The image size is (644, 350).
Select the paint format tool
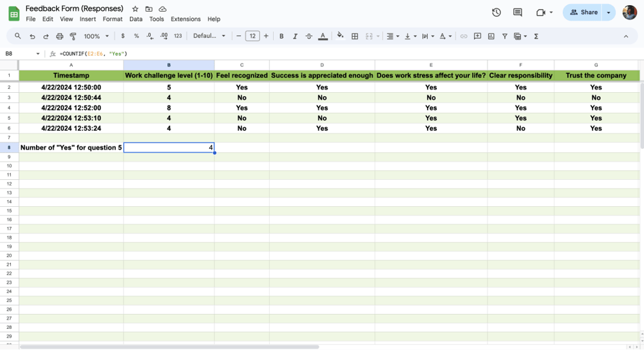(x=73, y=37)
